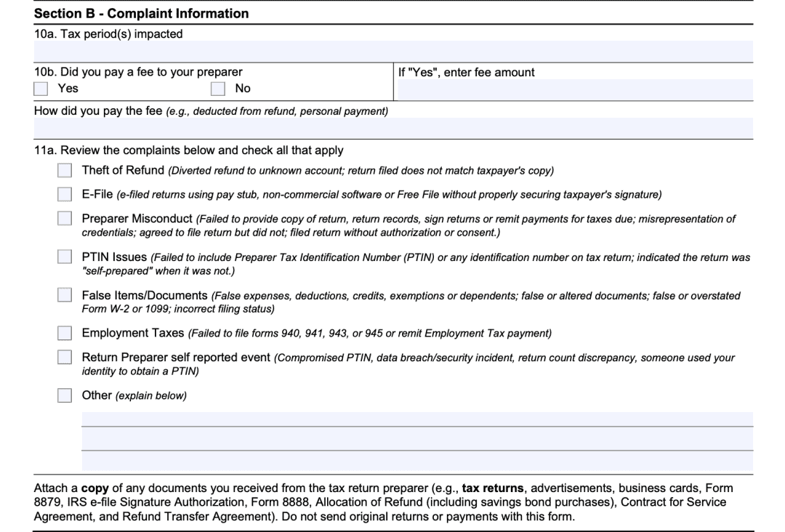Check the Employment Taxes complaint box
Screen dimensions: 785x532
pos(64,333)
